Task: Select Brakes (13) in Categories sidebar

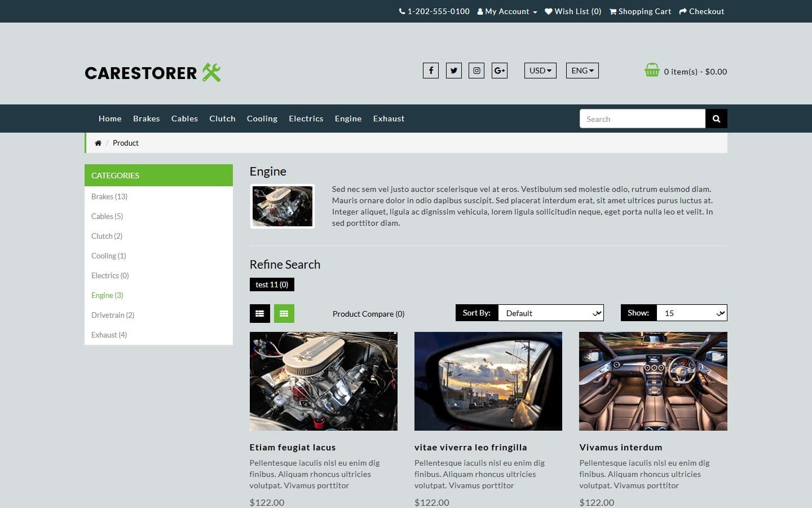Action: coord(109,196)
